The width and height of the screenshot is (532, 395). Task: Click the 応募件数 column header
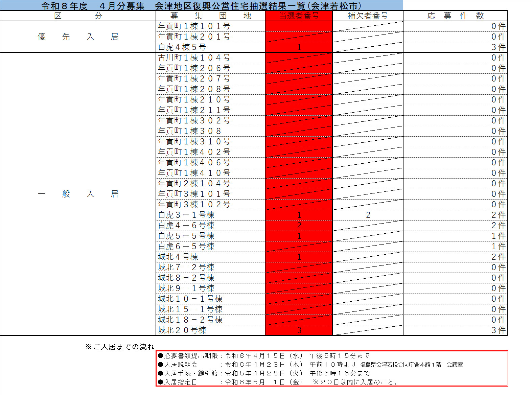(455, 16)
